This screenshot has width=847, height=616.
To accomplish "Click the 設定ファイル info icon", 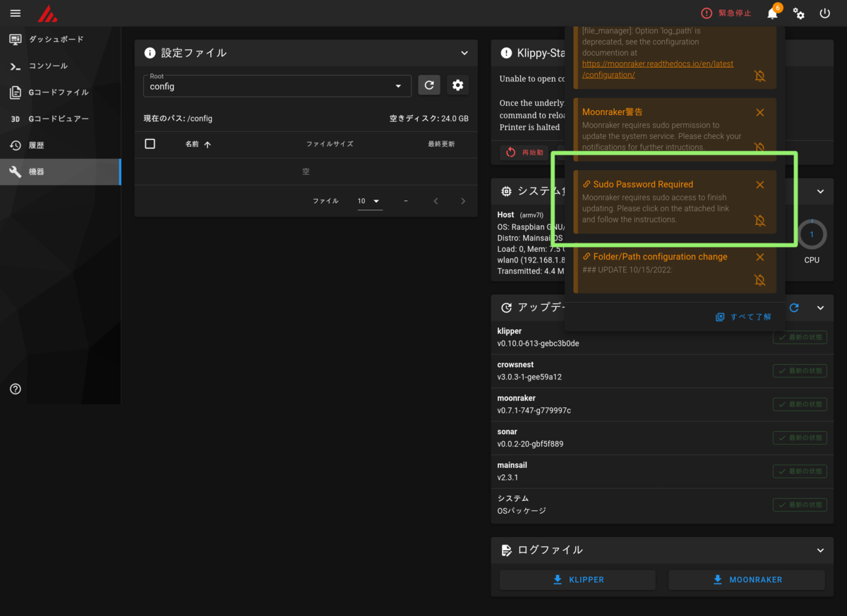I will tap(150, 53).
